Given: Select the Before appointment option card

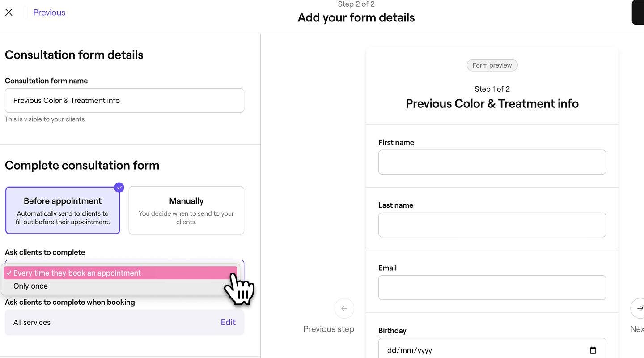Looking at the screenshot, I should (x=63, y=210).
